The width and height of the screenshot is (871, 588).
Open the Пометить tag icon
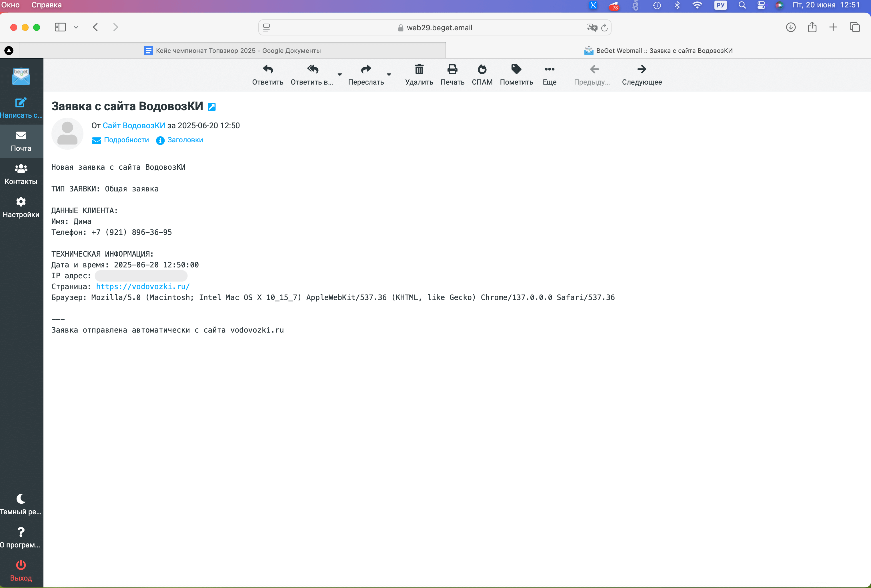[516, 70]
